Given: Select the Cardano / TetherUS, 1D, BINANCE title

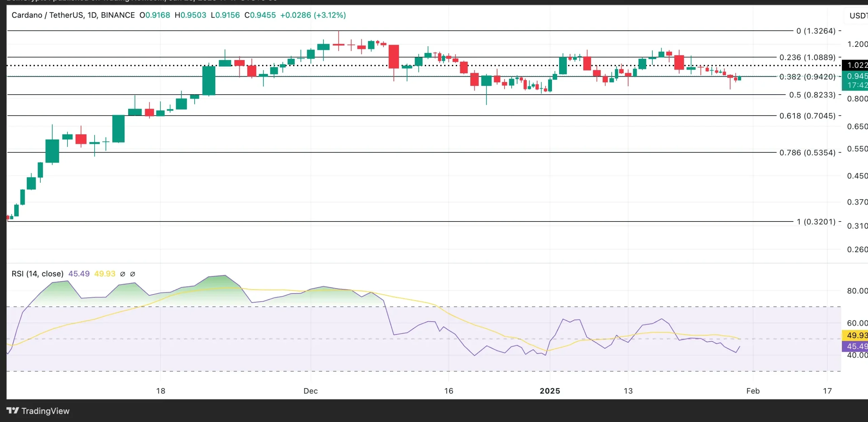Looking at the screenshot, I should coord(73,15).
